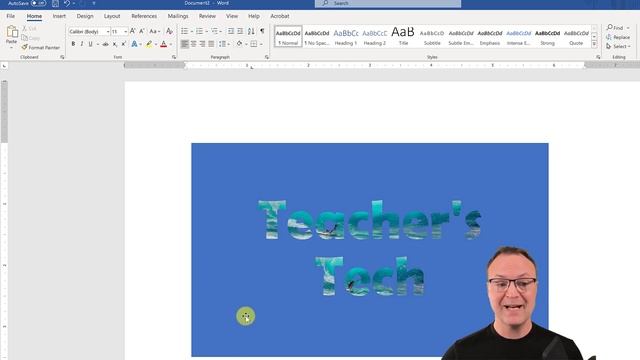Expand the Styles gallery More arrow
This screenshot has height=360, width=640.
pos(594,44)
